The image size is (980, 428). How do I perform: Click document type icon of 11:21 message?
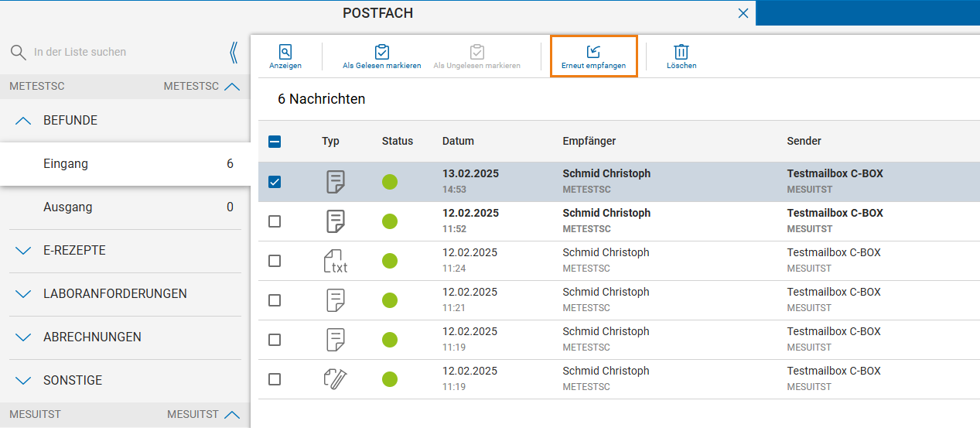335,300
